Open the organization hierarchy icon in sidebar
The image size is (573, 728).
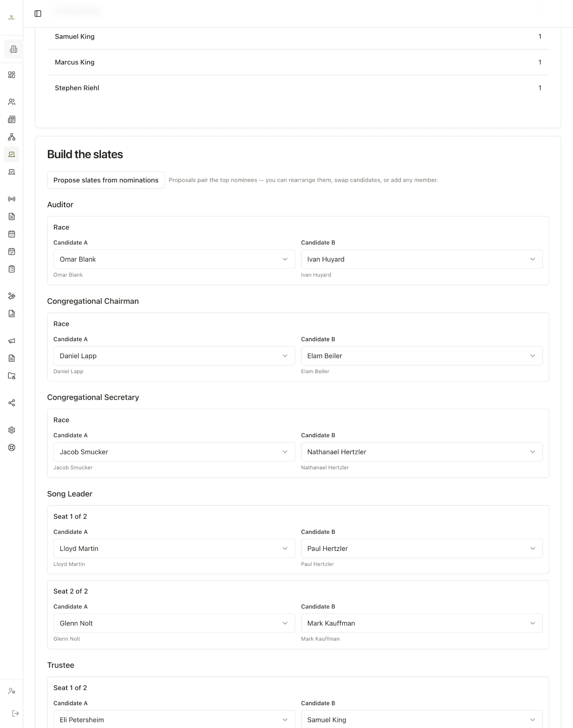(12, 137)
